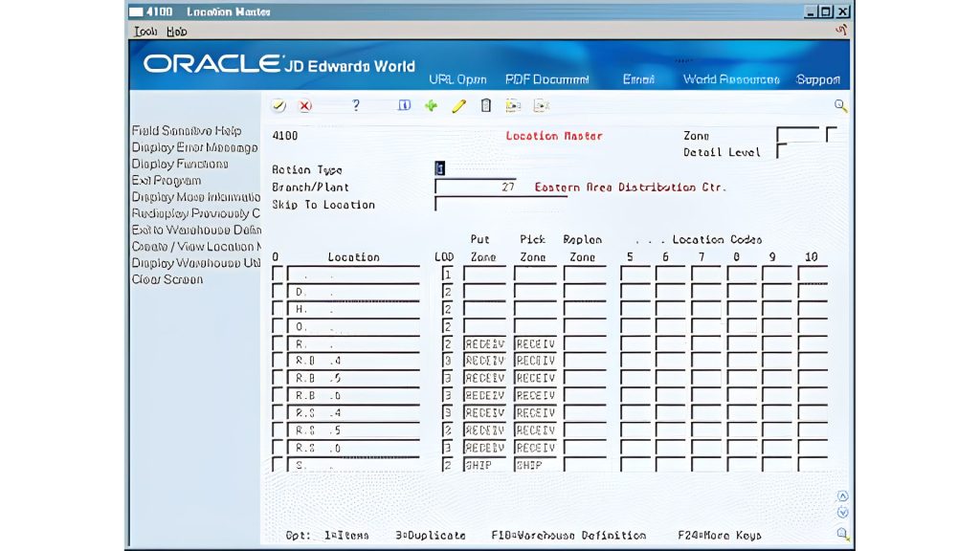Click the swirl icon right of menu bar
980x551 pixels.
[x=841, y=30]
